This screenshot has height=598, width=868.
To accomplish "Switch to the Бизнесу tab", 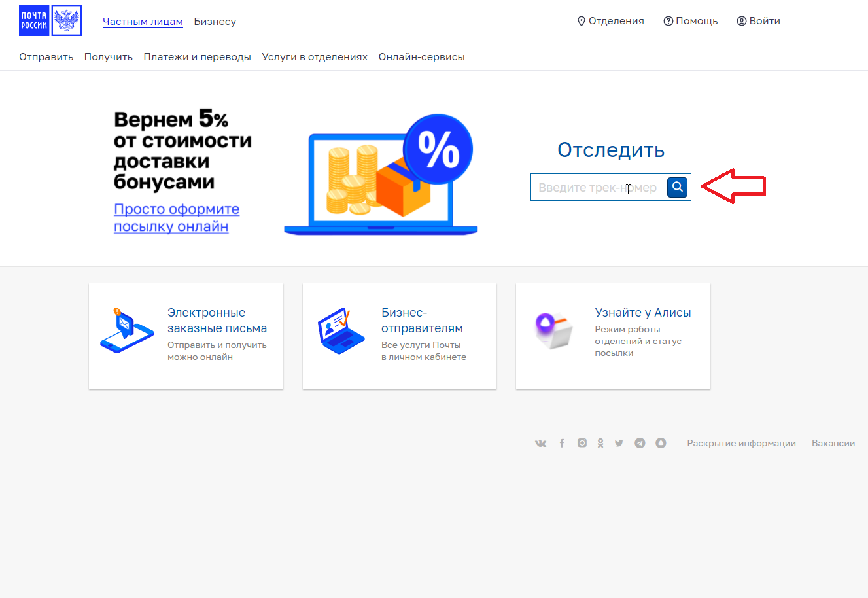I will [215, 21].
